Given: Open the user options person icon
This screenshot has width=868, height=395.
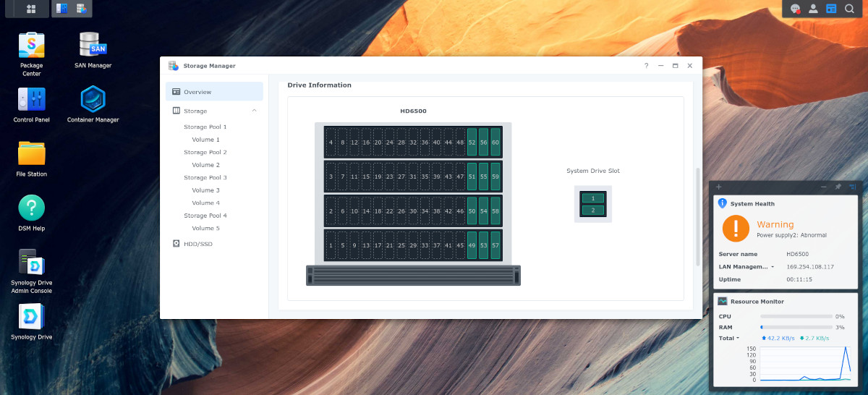Looking at the screenshot, I should (x=814, y=9).
